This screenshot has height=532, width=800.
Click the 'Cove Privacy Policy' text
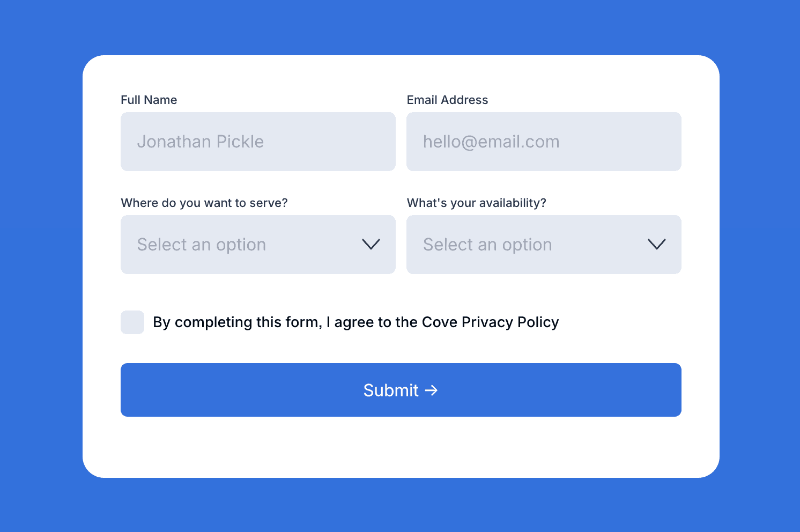[491, 322]
